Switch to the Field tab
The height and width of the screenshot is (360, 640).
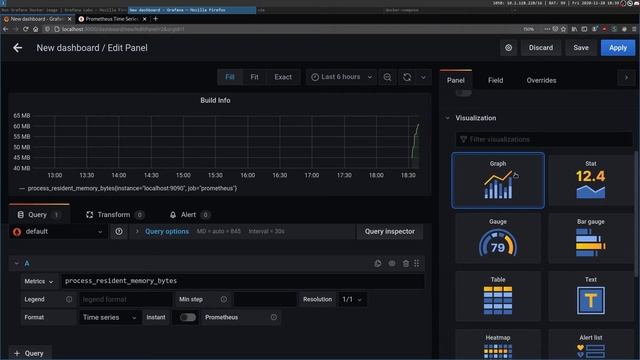496,80
